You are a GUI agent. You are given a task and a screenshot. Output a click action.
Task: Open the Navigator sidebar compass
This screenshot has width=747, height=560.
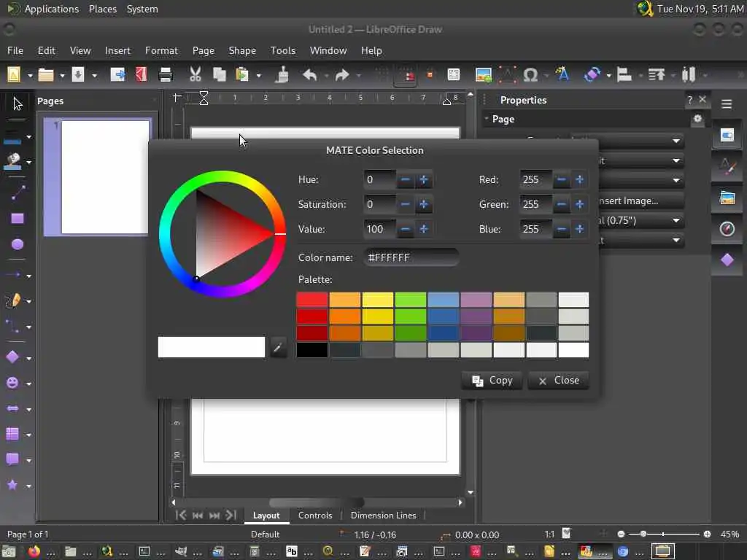pyautogui.click(x=727, y=229)
